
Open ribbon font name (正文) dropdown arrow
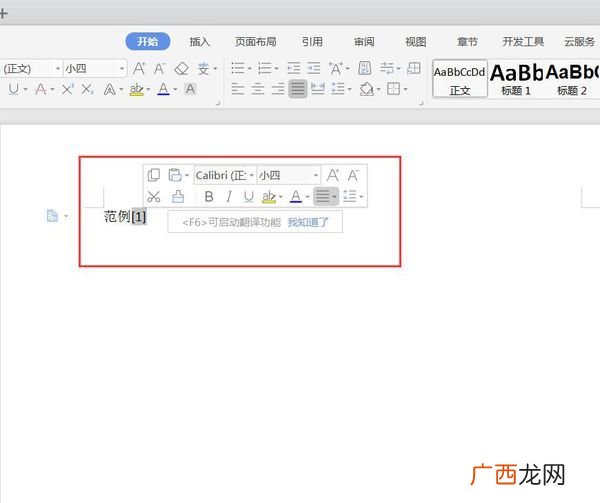pyautogui.click(x=58, y=69)
